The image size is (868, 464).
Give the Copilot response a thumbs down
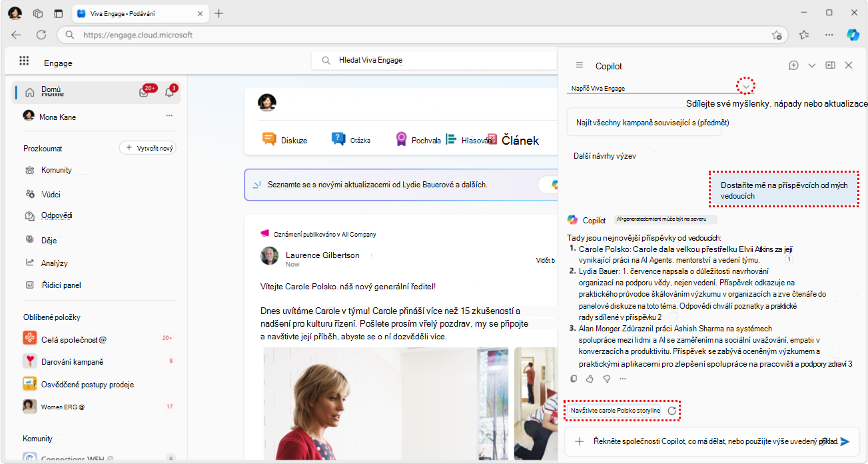(x=606, y=379)
